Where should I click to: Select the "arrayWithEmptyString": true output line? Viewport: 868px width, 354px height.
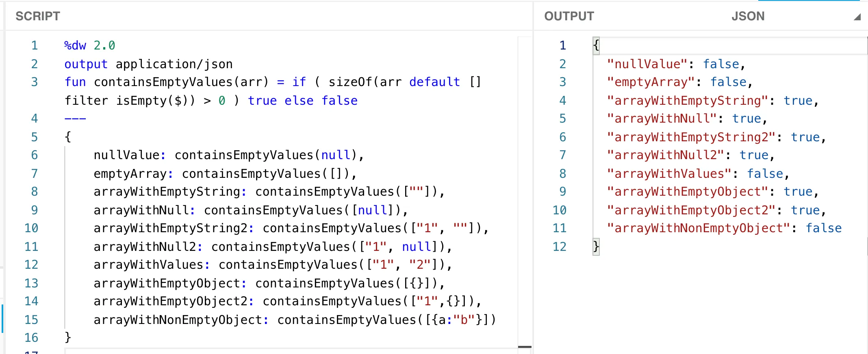(713, 101)
